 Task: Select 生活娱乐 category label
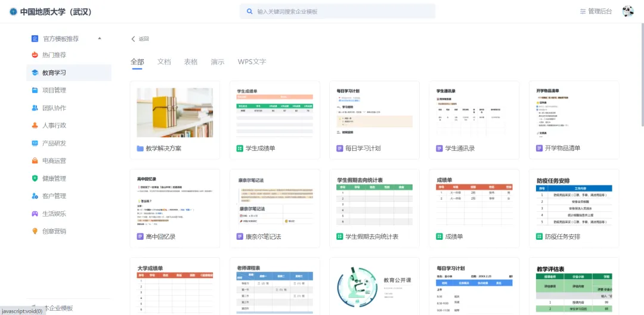54,214
